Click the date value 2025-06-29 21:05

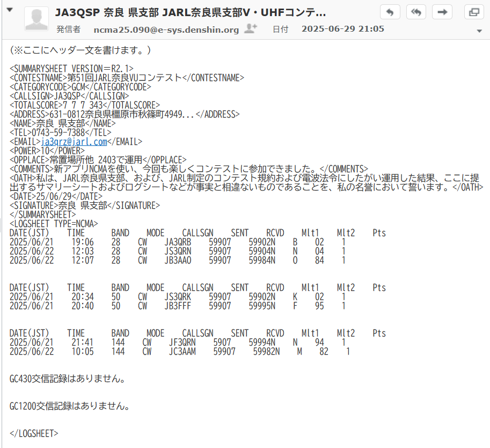tap(343, 29)
